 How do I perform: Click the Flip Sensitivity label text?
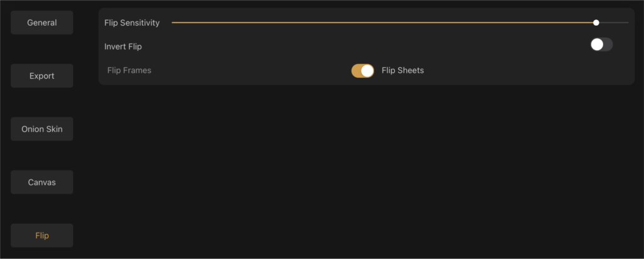[132, 23]
